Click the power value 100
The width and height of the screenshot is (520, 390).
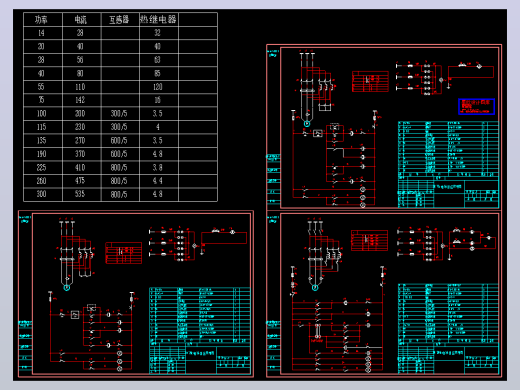(41, 114)
